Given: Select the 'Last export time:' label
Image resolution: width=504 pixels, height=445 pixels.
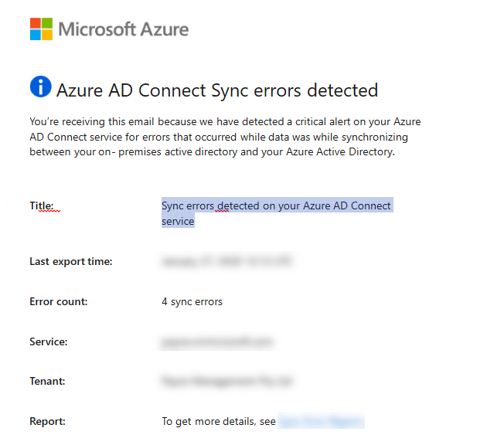Looking at the screenshot, I should [71, 261].
